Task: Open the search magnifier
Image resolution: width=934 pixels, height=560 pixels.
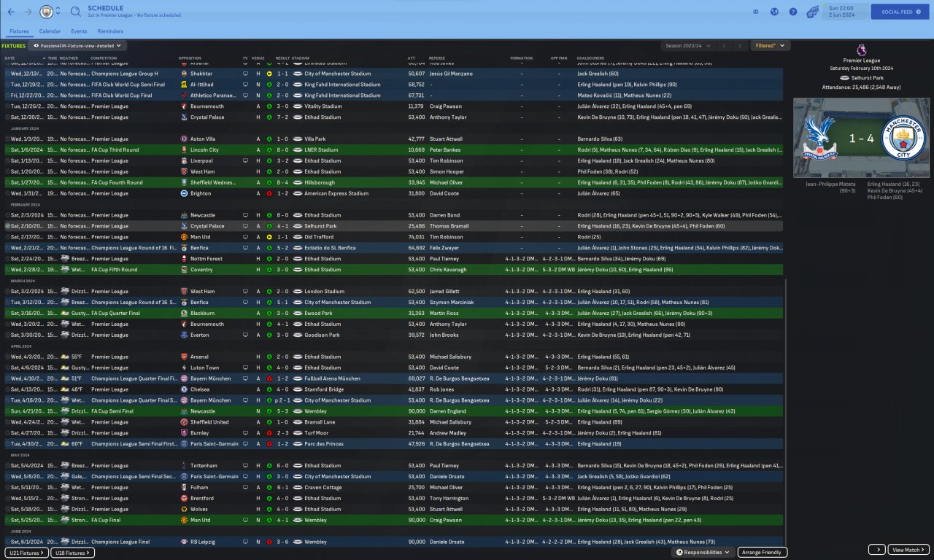Action: coord(76,12)
